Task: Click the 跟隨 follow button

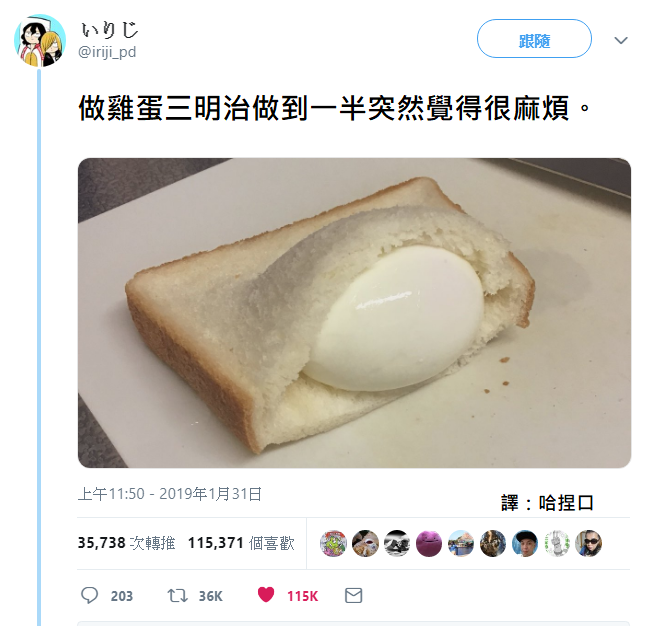Action: [x=534, y=39]
